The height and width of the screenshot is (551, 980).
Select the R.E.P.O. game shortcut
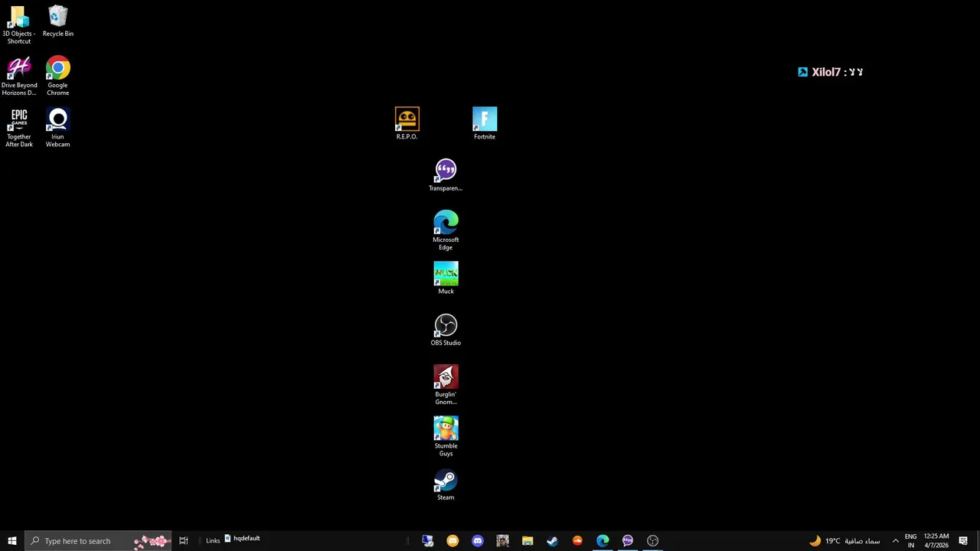pos(407,123)
